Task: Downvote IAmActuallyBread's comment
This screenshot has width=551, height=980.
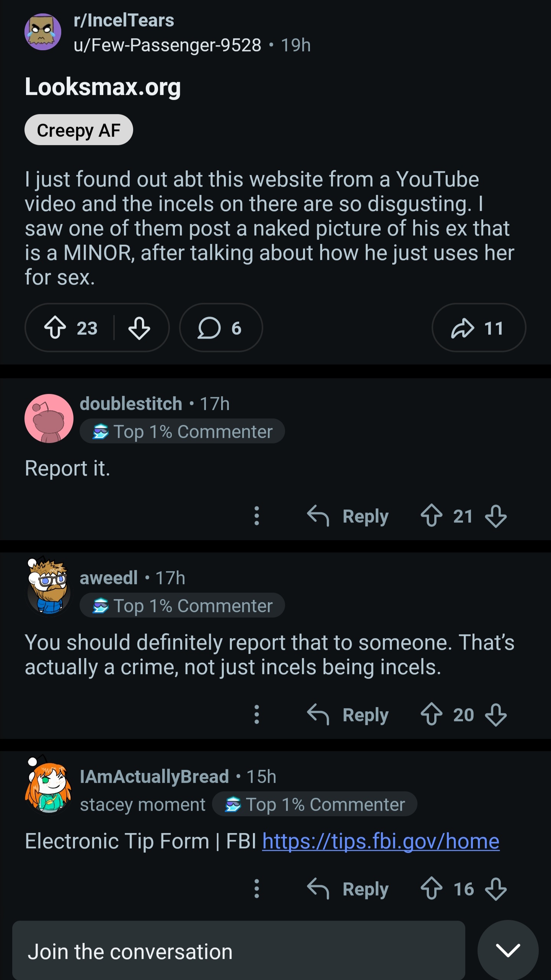Action: click(496, 889)
